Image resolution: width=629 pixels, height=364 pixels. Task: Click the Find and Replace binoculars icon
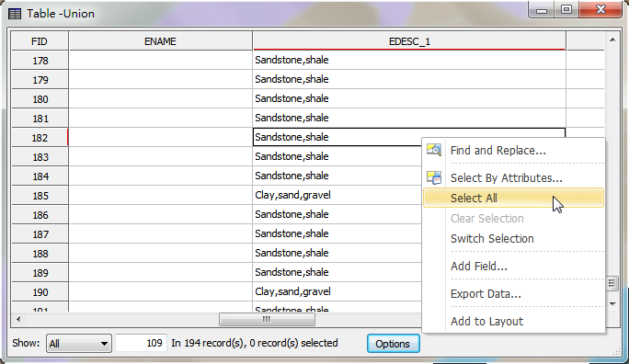[x=434, y=150]
